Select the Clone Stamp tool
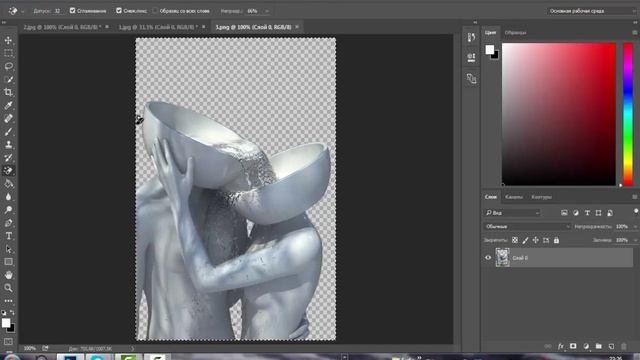 (x=8, y=145)
